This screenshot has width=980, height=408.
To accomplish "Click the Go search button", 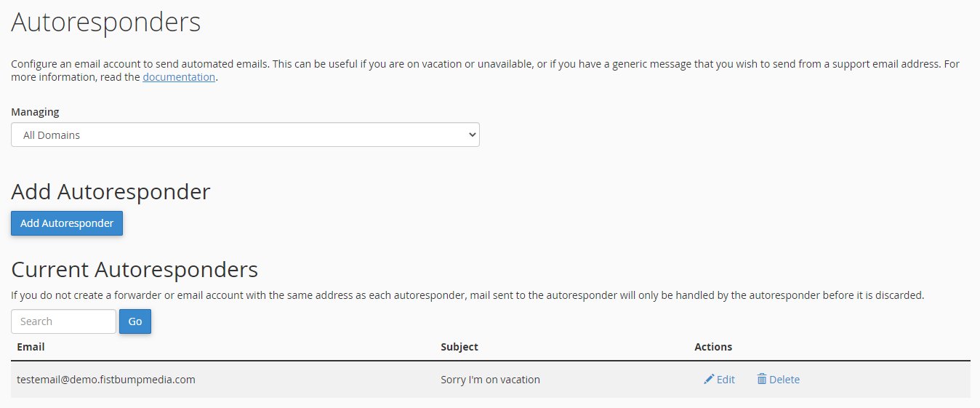I will 134,321.
